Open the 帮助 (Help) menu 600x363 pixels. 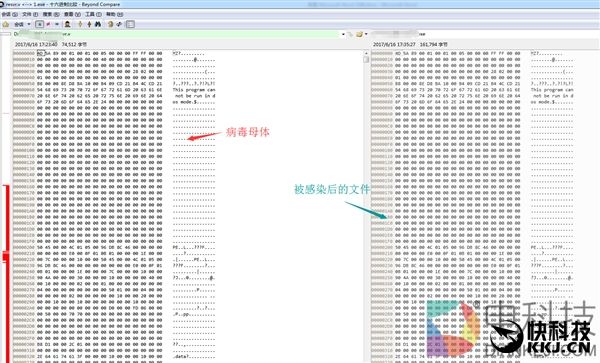click(114, 14)
